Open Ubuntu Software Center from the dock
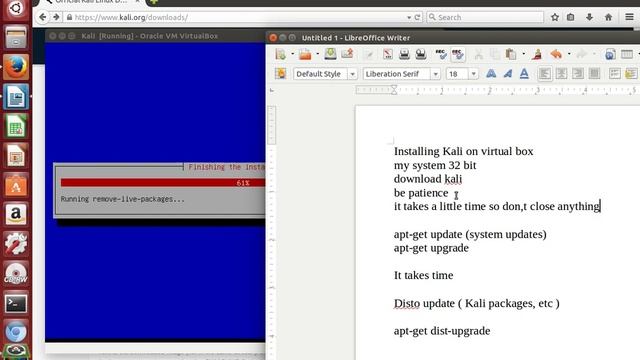This screenshot has height=360, width=640. (x=16, y=185)
